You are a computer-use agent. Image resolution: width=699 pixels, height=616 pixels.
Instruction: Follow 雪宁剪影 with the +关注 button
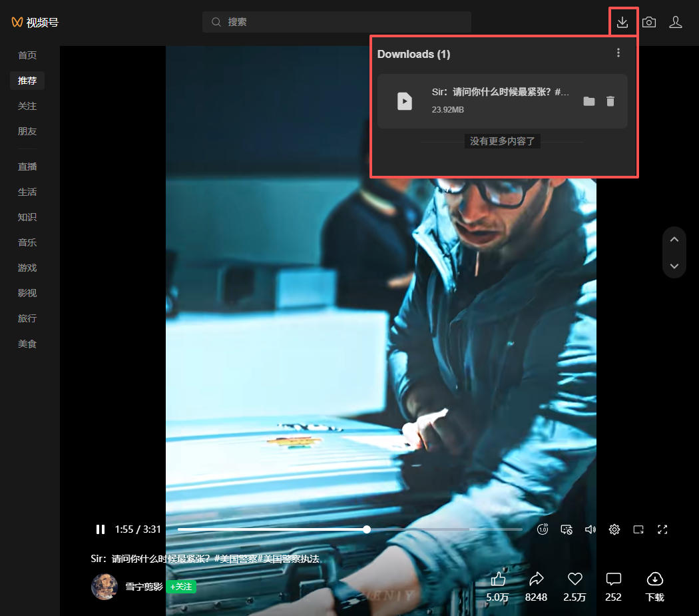(x=181, y=587)
